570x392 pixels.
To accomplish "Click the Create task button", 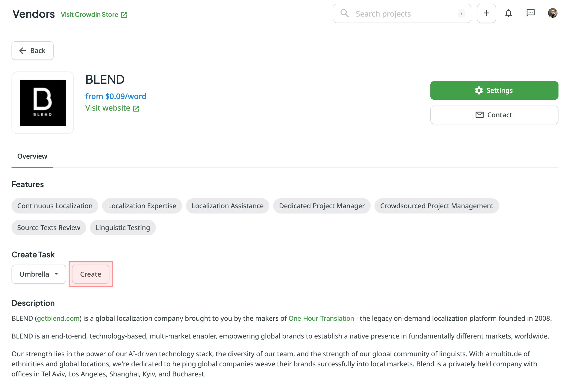I will pos(91,274).
